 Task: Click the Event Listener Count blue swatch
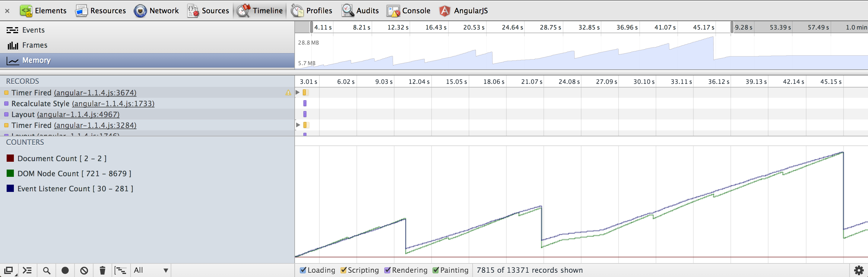point(11,188)
